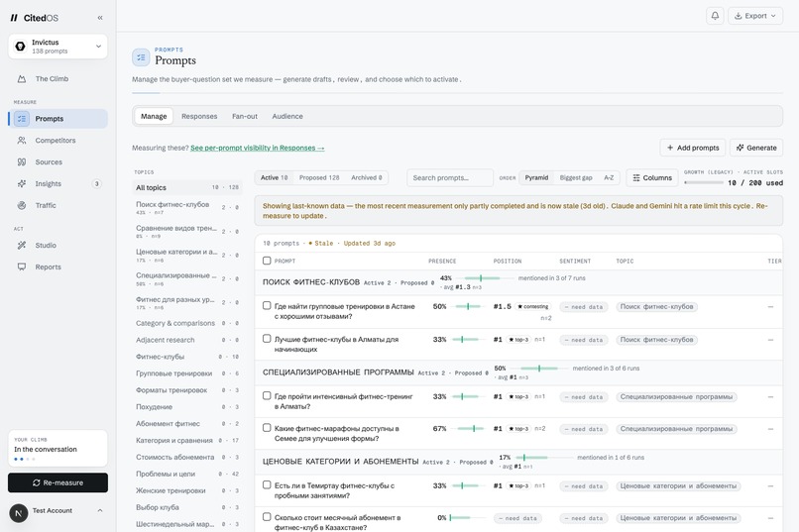Open the Export dropdown

tap(755, 16)
